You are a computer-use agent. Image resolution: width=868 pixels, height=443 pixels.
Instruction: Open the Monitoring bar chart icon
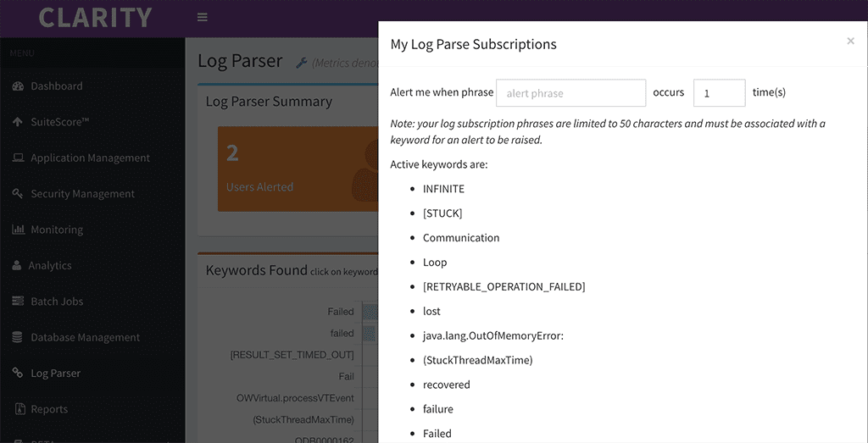19,229
